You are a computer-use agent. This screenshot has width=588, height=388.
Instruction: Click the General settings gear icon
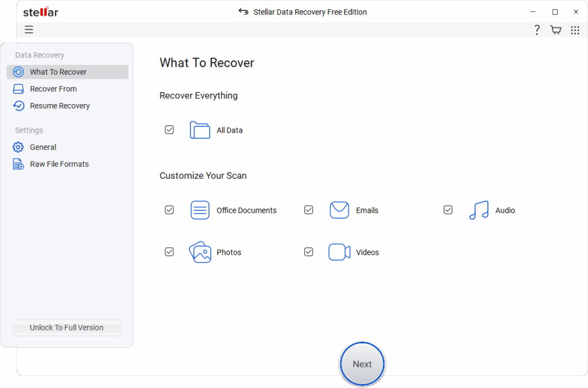[18, 147]
